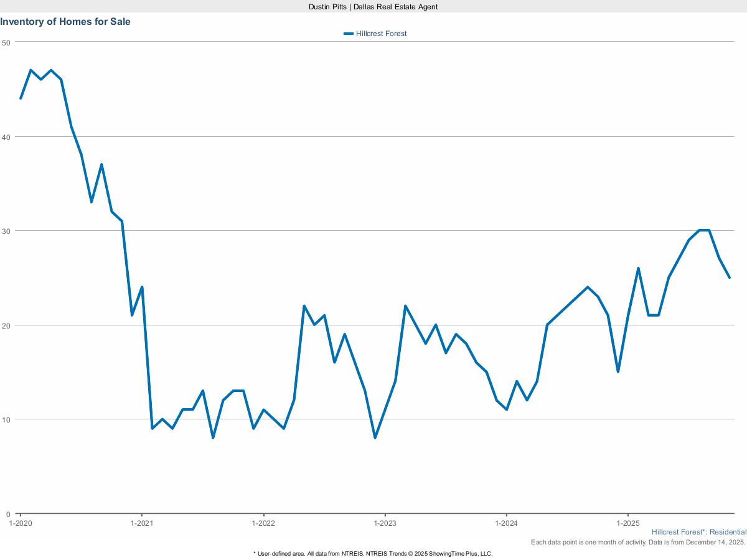Click the 0 y-axis value label
Viewport: 747px width, 560px height.
8,514
